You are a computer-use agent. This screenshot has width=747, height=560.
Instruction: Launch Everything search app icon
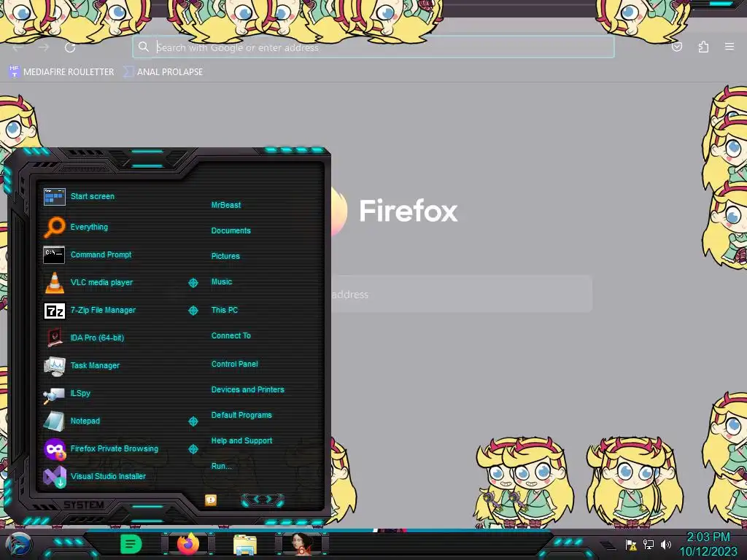[x=54, y=227]
